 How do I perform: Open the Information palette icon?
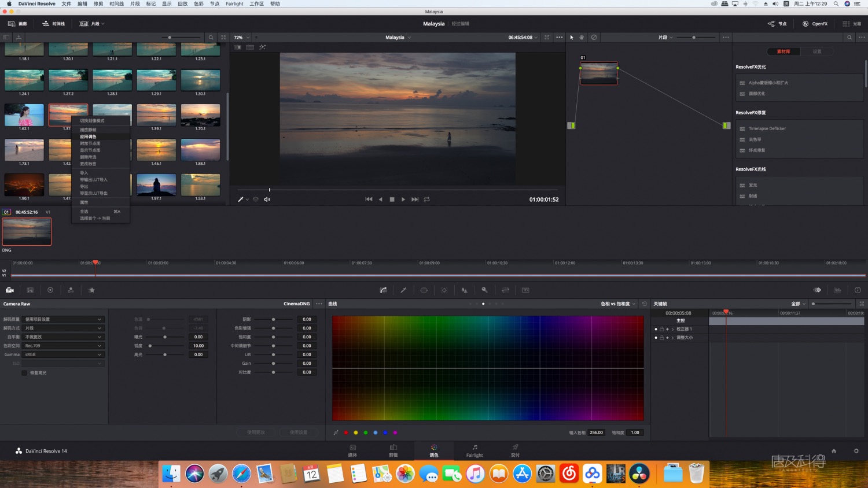(x=858, y=290)
